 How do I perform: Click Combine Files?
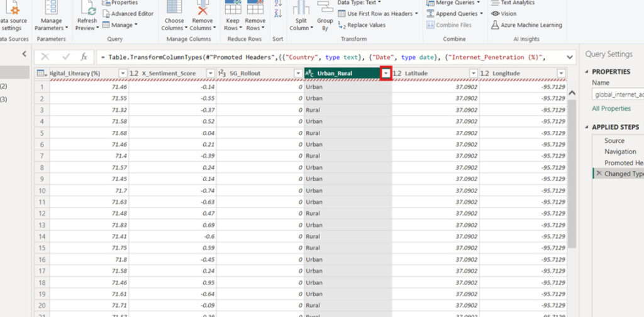(x=449, y=25)
